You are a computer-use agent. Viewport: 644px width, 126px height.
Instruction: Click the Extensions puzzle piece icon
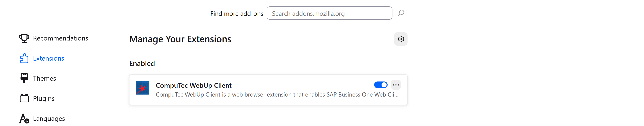pos(24,58)
